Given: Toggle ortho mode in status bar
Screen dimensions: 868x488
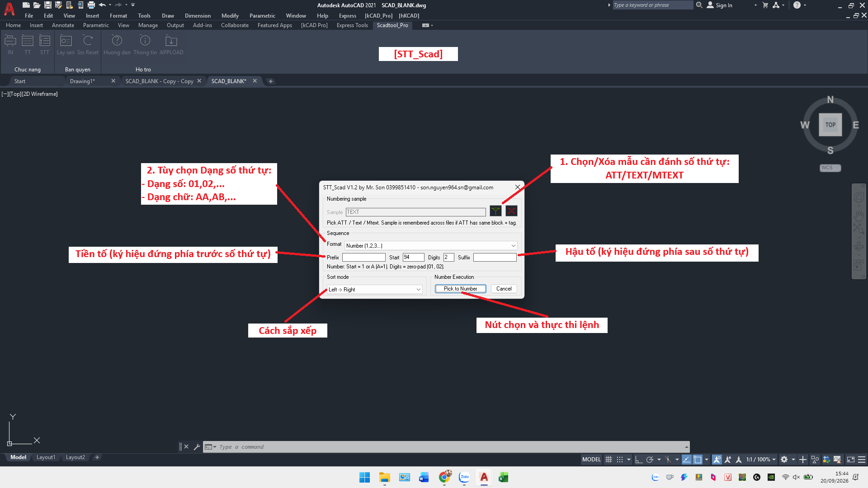Looking at the screenshot, I should point(639,460).
